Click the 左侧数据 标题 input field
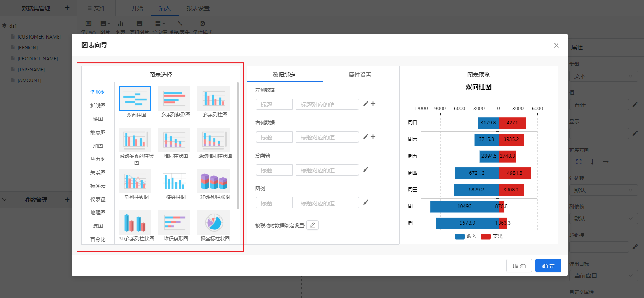The width and height of the screenshot is (644, 298). [x=274, y=104]
